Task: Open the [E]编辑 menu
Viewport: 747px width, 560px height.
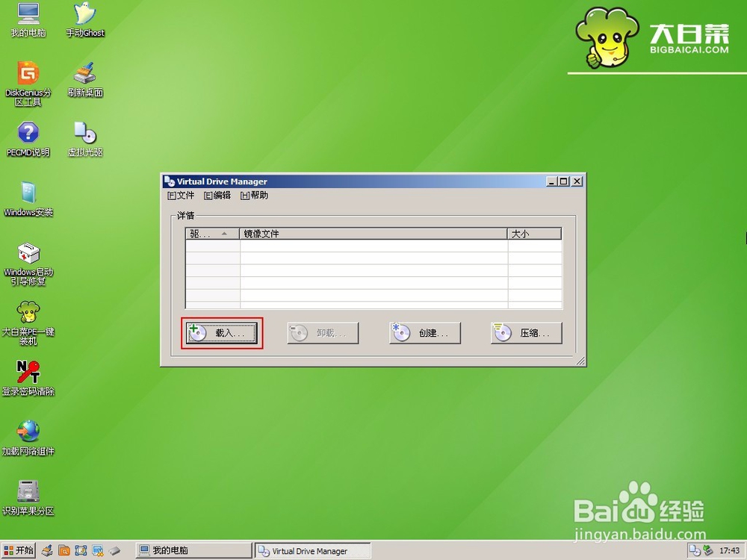Action: coord(217,195)
